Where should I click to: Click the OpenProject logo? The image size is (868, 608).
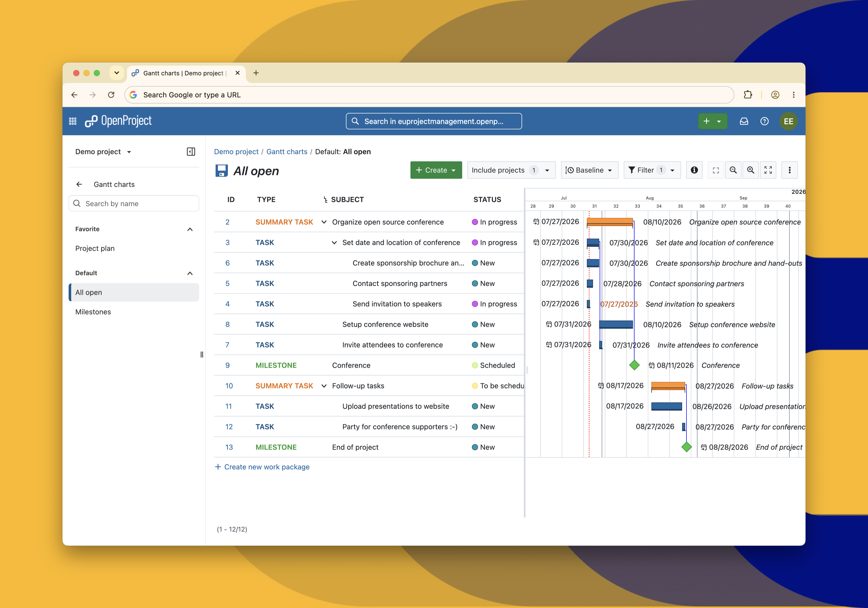(118, 121)
